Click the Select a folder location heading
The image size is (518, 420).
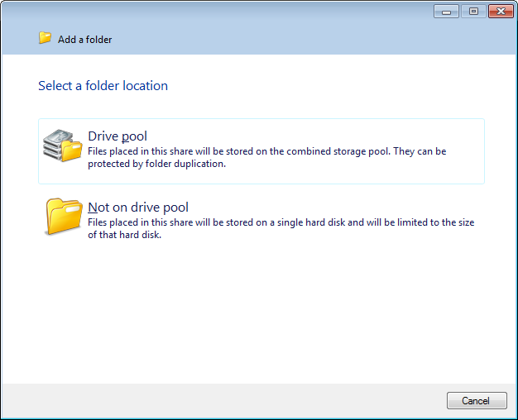103,86
